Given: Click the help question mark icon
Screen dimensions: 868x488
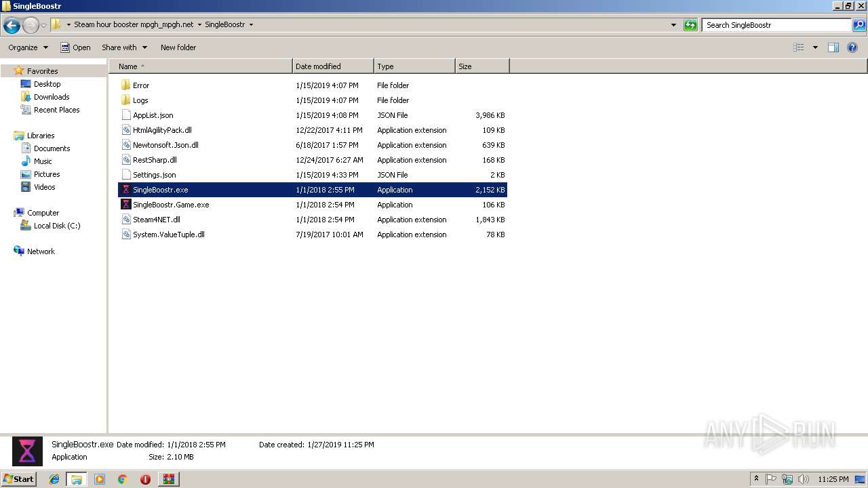Looking at the screenshot, I should tap(852, 47).
